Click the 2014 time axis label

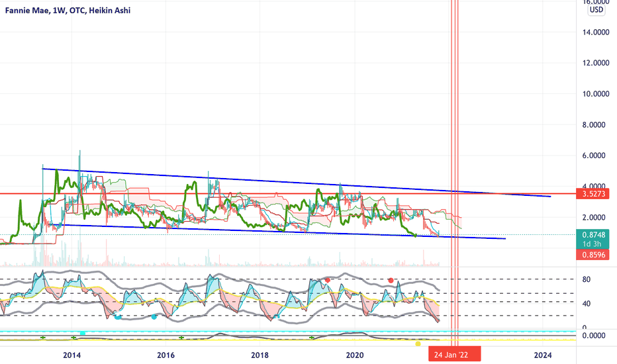[71, 355]
